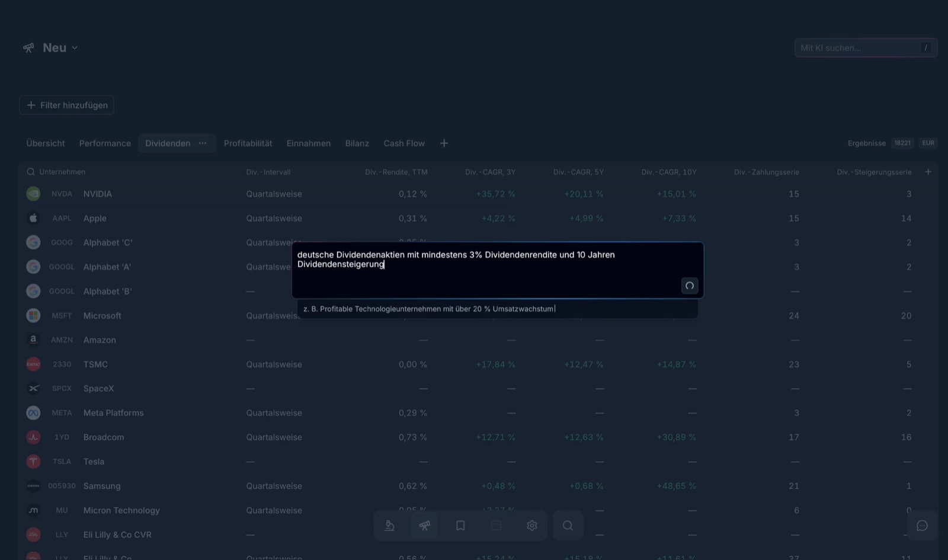948x560 pixels.
Task: Click Filter hinzufügen button
Action: tap(66, 105)
